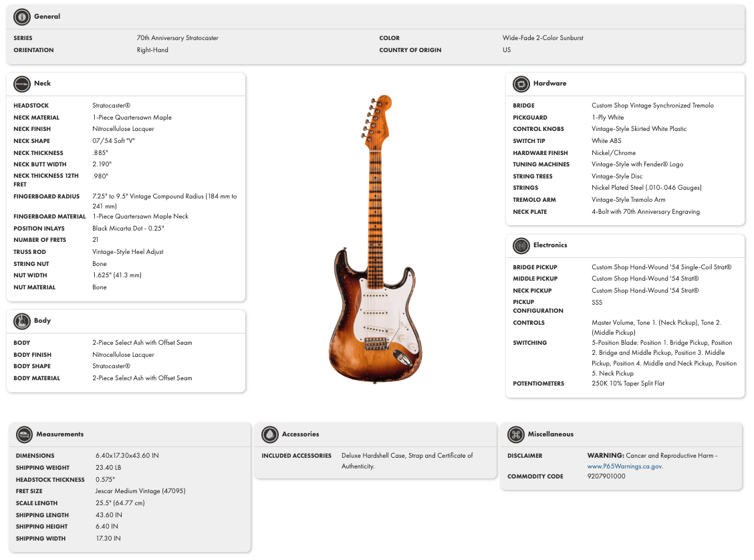Click the Nickel Plated Steel strings value
Image resolution: width=754 pixels, height=560 pixels.
click(646, 188)
